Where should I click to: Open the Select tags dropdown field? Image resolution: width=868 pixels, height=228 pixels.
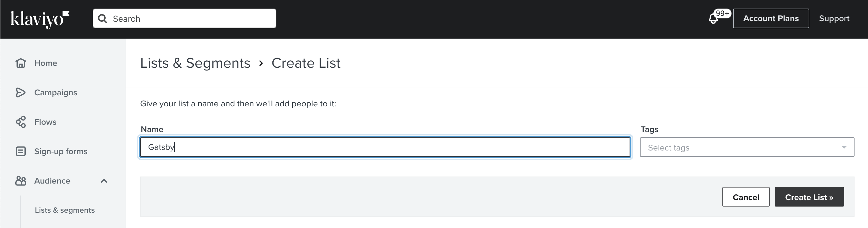(x=747, y=147)
